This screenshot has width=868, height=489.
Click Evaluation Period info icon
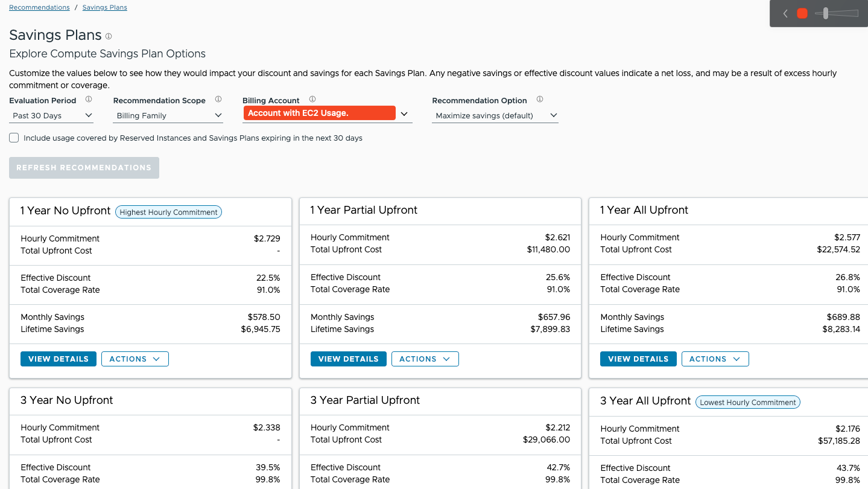click(89, 100)
